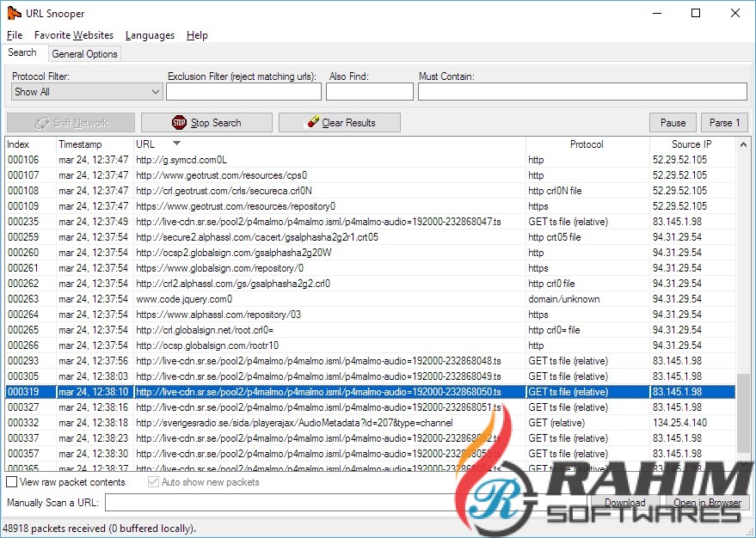Maximize the URL Snooper window
The height and width of the screenshot is (538, 756).
[696, 13]
